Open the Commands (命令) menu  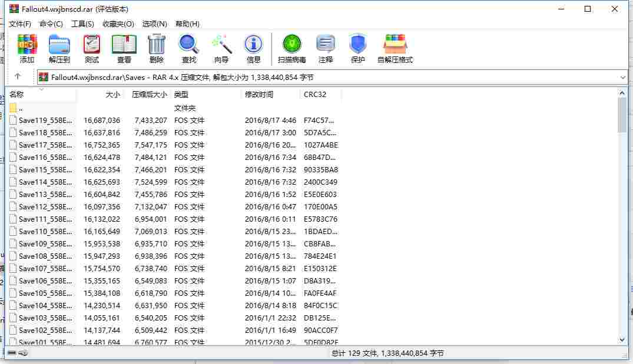click(x=51, y=24)
